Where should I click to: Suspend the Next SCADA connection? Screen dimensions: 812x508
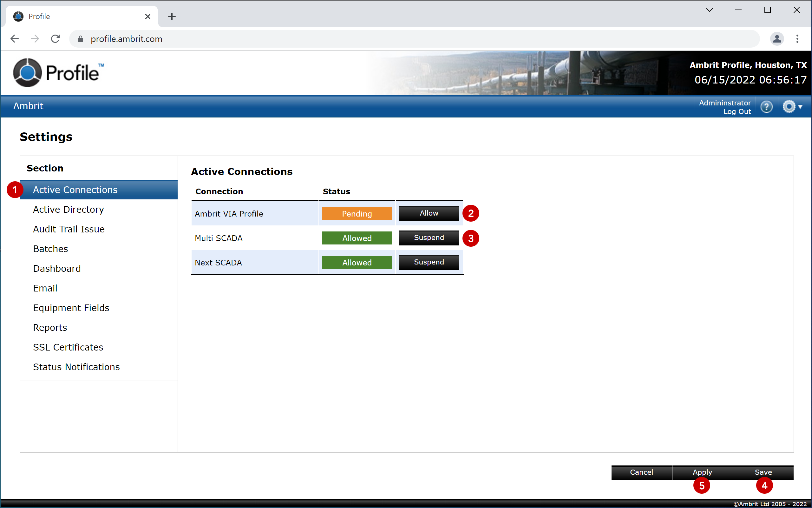coord(429,262)
